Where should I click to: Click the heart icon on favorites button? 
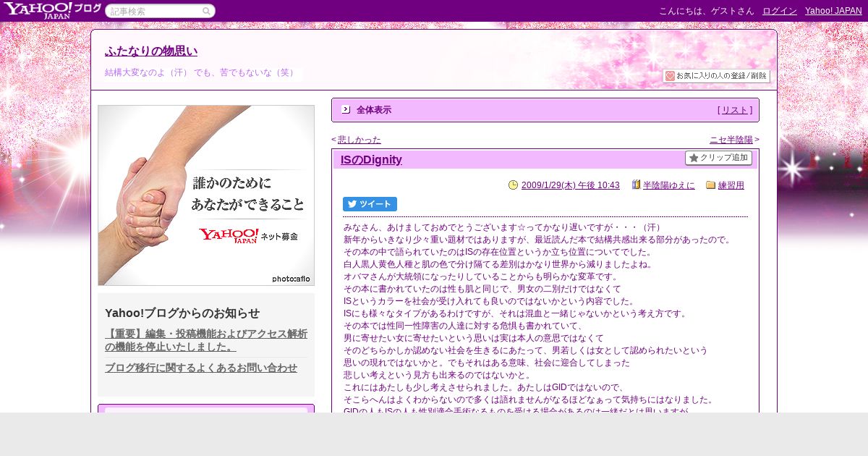pyautogui.click(x=670, y=76)
